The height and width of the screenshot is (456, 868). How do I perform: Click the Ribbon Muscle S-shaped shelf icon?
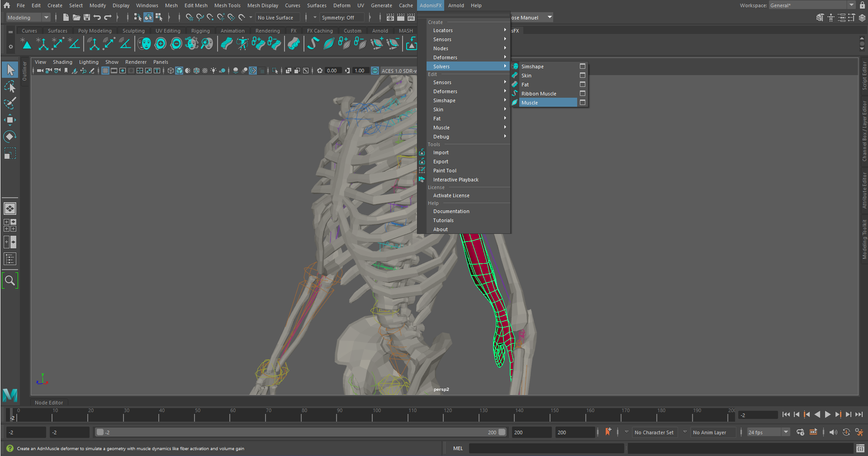click(313, 43)
